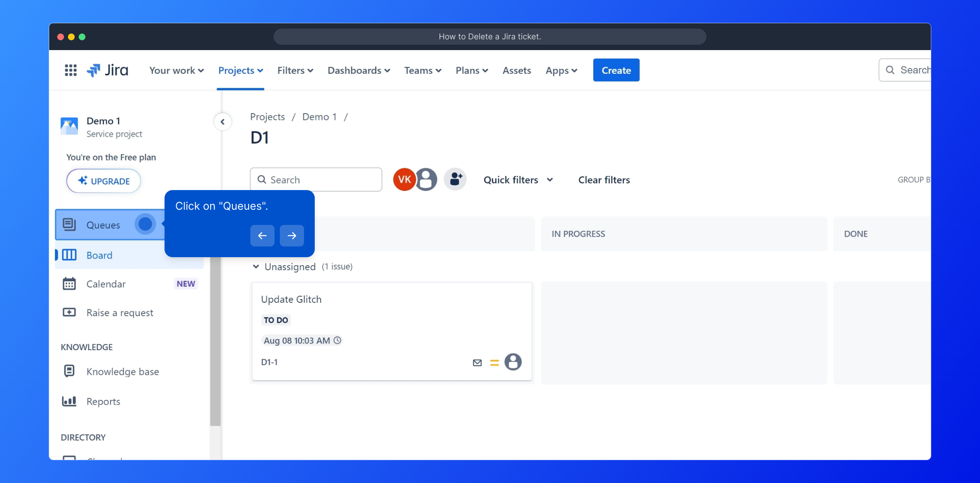Click the email icon on D1-1 card
The image size is (980, 483).
pyautogui.click(x=477, y=363)
